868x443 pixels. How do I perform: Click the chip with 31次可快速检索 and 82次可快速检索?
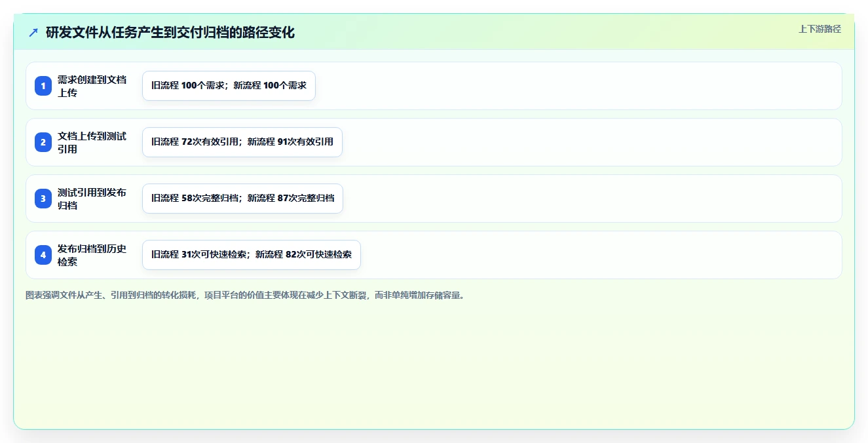(x=252, y=255)
